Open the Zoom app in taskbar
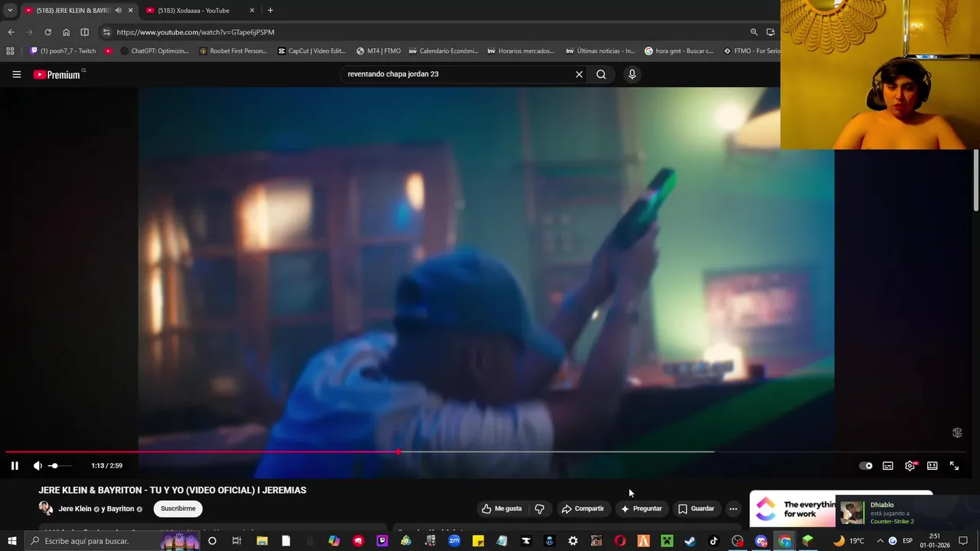 click(x=454, y=541)
